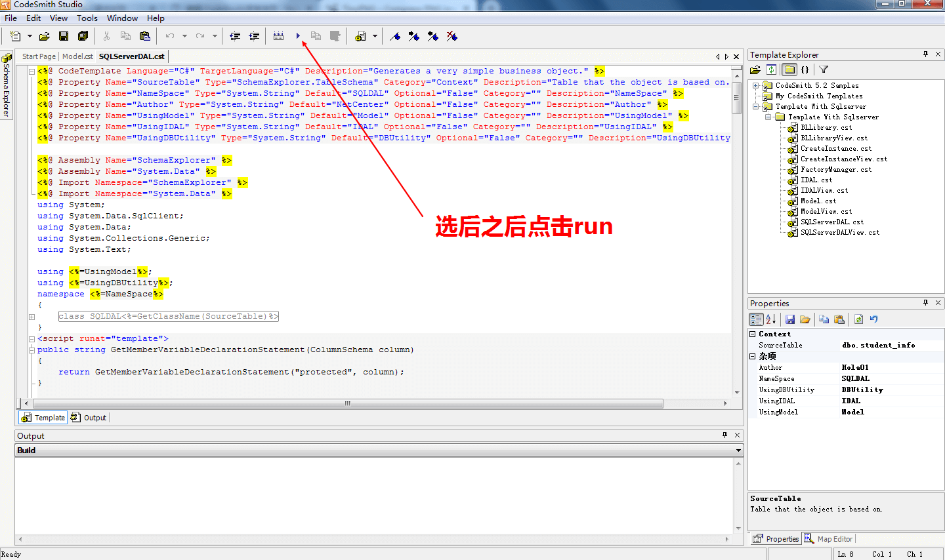Pin the Template Explorer panel
Image resolution: width=945 pixels, height=560 pixels.
point(926,54)
